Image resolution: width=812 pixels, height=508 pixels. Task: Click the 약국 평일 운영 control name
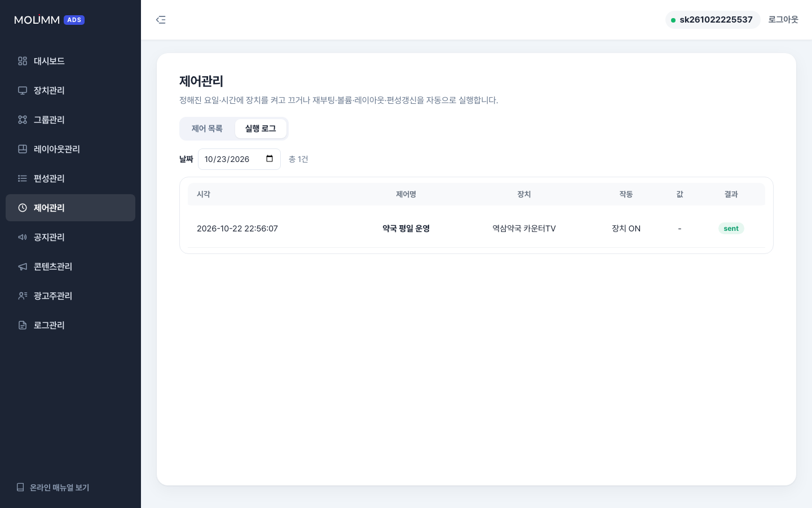406,229
